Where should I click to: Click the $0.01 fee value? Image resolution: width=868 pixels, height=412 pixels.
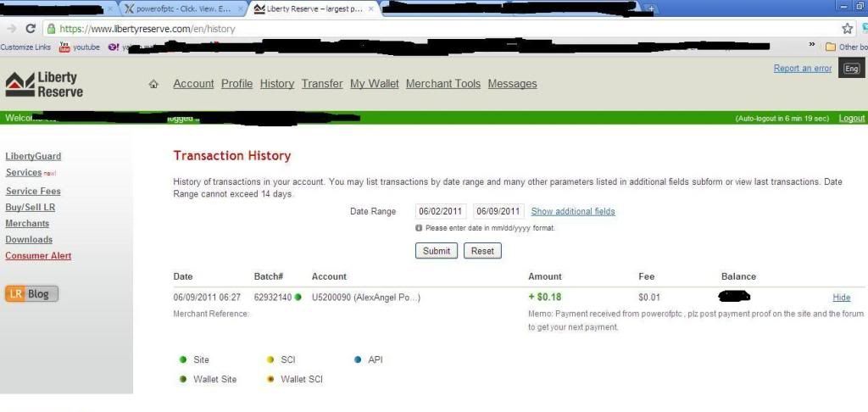(x=648, y=298)
